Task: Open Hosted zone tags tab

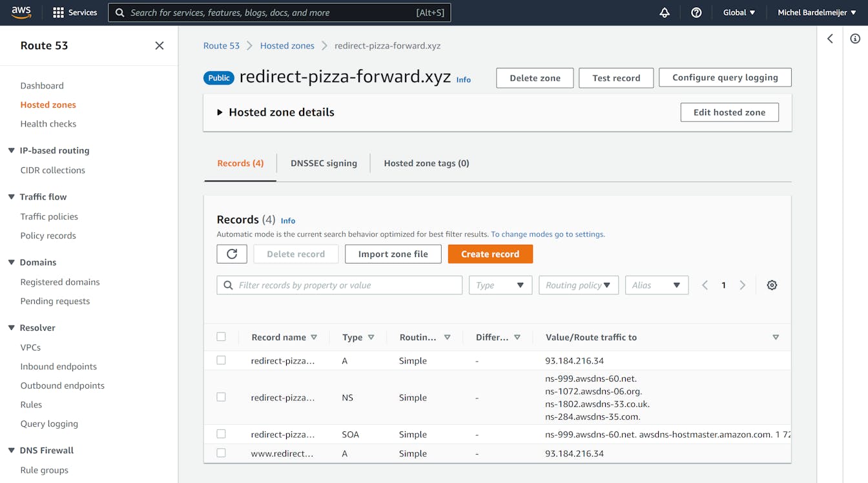Action: coord(426,163)
